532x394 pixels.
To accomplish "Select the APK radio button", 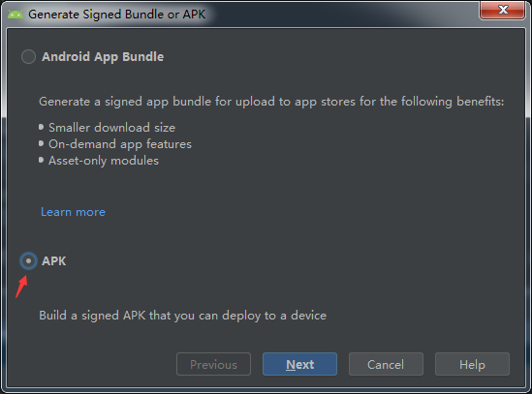I will click(x=28, y=260).
